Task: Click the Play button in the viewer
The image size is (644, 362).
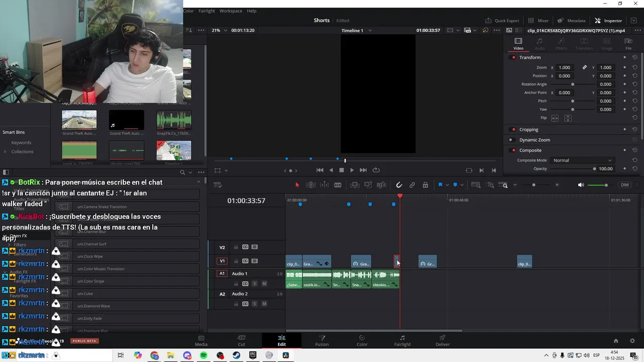Action: coord(352,170)
